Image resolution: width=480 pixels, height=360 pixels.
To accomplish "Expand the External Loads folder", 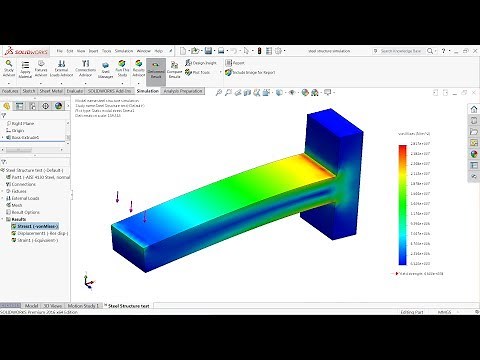I will [3, 198].
